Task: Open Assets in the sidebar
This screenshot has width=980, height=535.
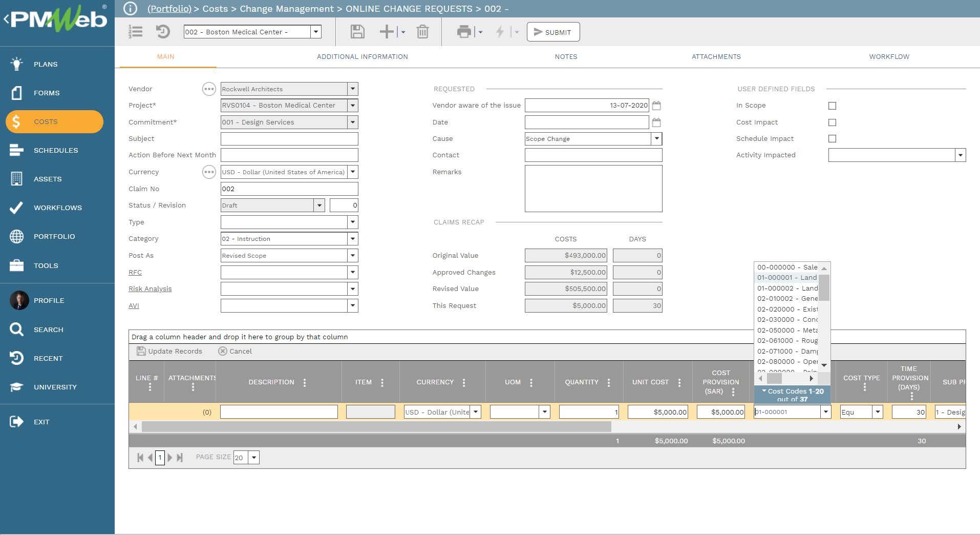Action: (48, 179)
